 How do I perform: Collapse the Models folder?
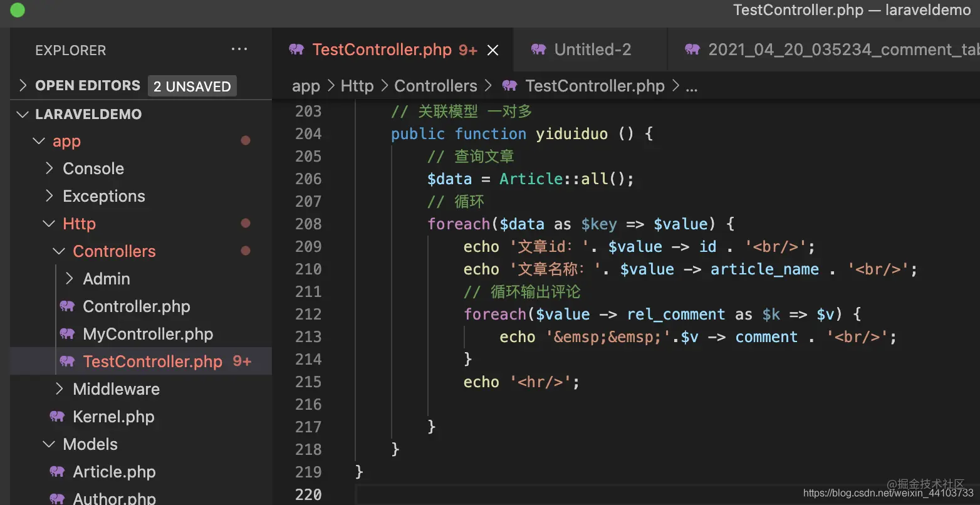(49, 444)
